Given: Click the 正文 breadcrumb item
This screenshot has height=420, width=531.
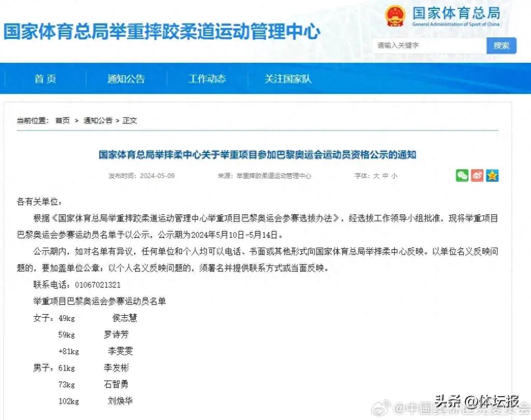Looking at the screenshot, I should [130, 120].
